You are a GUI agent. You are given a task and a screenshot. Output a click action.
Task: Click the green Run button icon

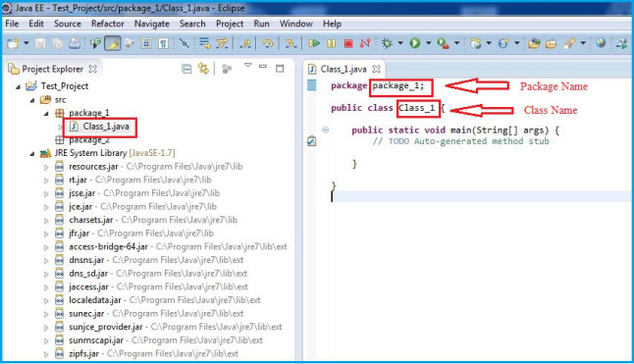click(414, 43)
